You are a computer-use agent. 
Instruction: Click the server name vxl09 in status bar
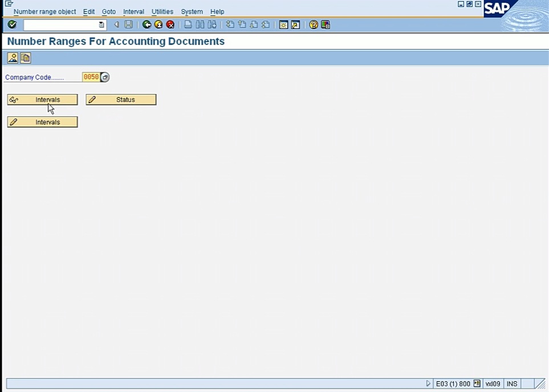click(493, 384)
